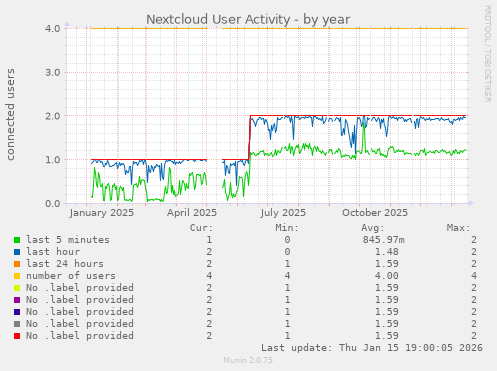Screen dimensions: 497x371
Task: Click the lime-green 'No .label provided' swatch
Action: click(17, 288)
